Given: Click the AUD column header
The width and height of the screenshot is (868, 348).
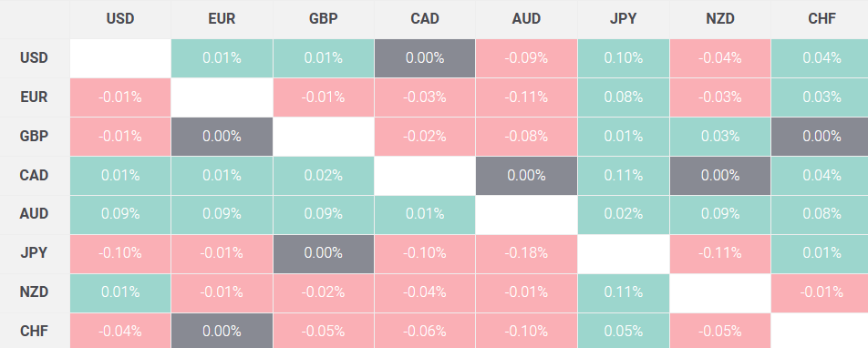Looking at the screenshot, I should click(526, 19).
